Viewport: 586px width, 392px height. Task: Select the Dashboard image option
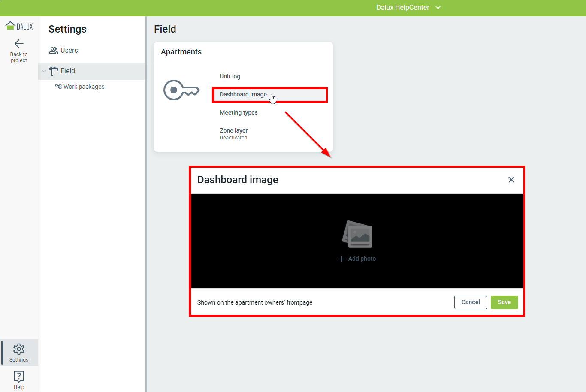[x=243, y=94]
